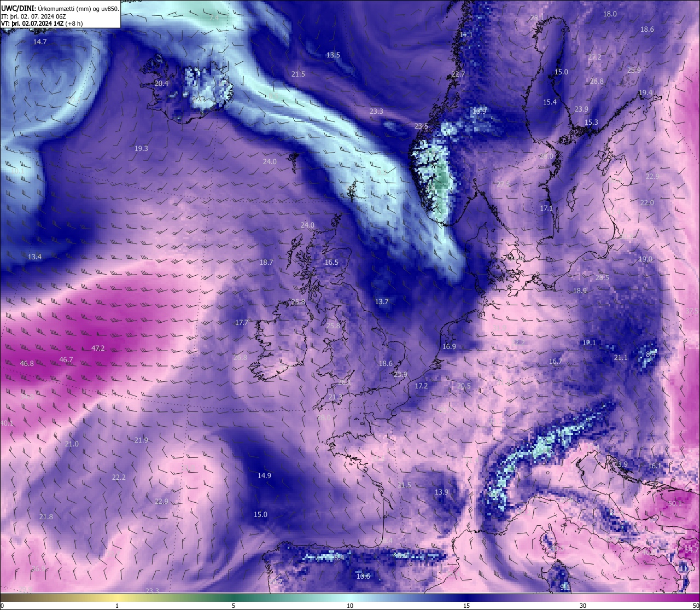Viewport: 700px width, 610px height.
Task: Click the 13.5 map value
Action: (x=333, y=55)
